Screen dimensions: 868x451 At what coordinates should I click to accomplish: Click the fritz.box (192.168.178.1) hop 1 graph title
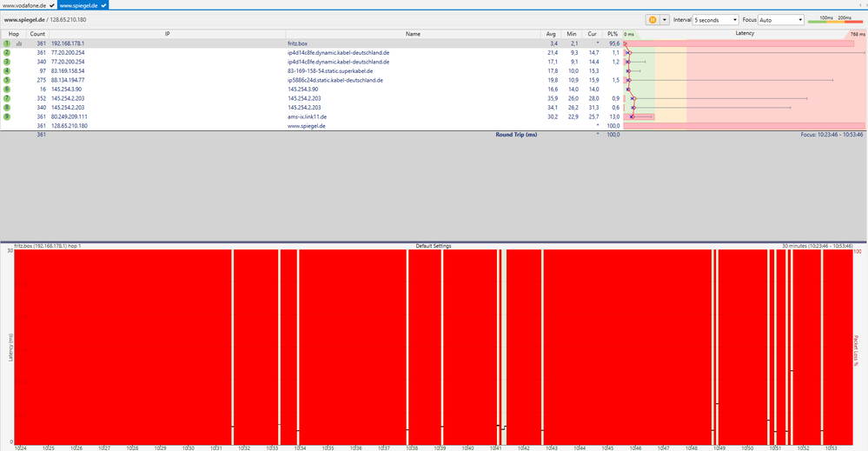[x=47, y=246]
